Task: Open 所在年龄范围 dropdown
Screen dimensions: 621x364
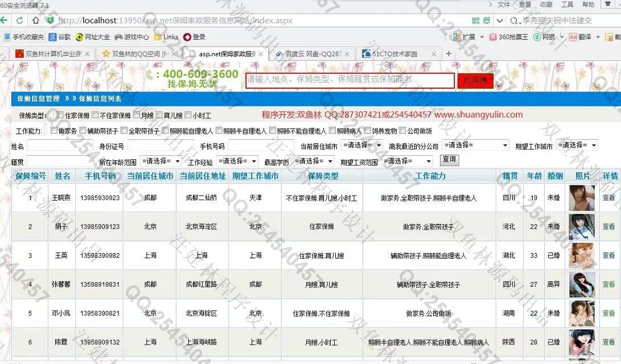Action: tap(161, 161)
